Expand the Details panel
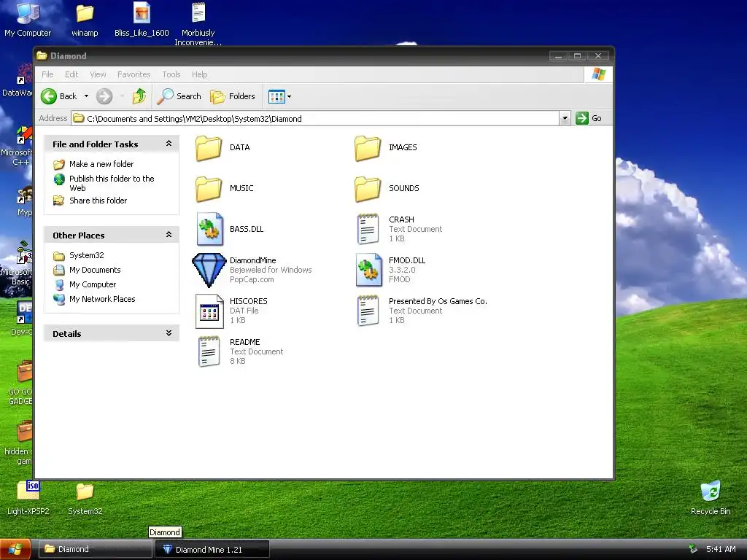747x560 pixels. 169,332
